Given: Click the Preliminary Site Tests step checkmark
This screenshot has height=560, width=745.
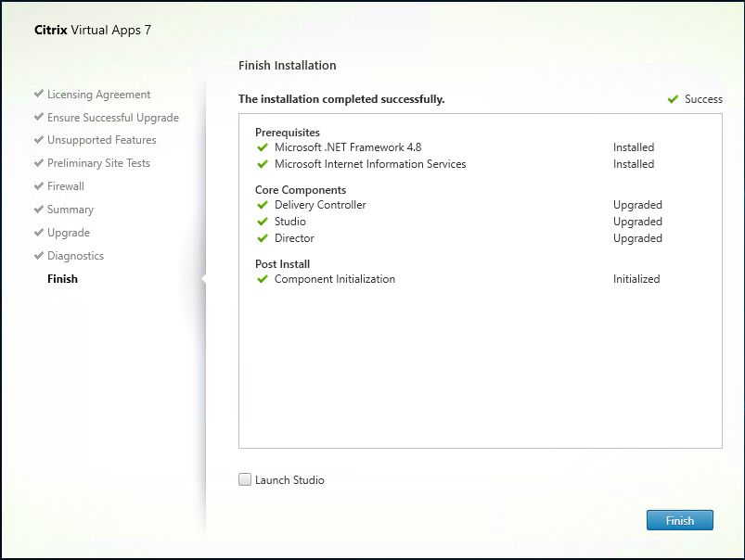Looking at the screenshot, I should [39, 163].
